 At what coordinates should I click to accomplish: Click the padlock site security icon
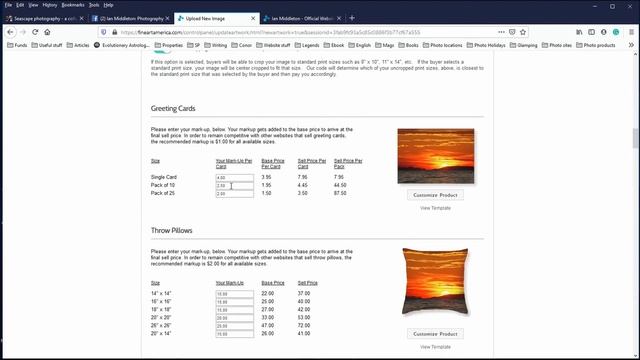pyautogui.click(x=115, y=32)
